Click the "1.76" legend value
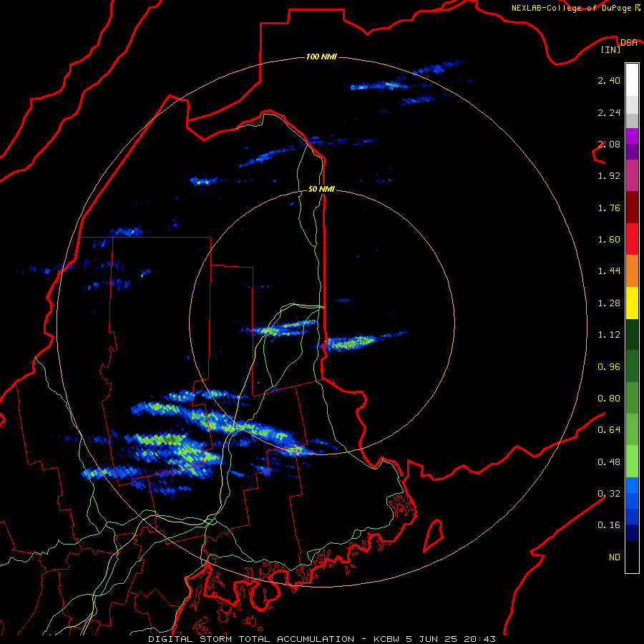The width and height of the screenshot is (644, 644). (609, 208)
